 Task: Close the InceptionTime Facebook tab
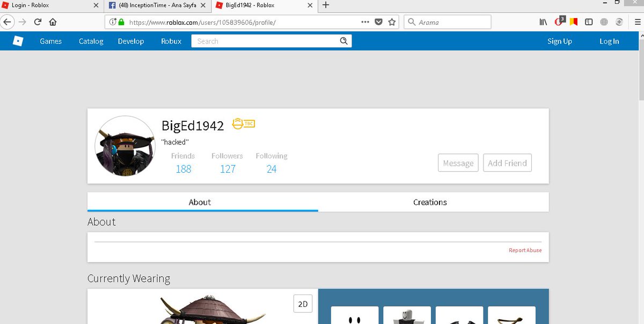click(x=203, y=5)
